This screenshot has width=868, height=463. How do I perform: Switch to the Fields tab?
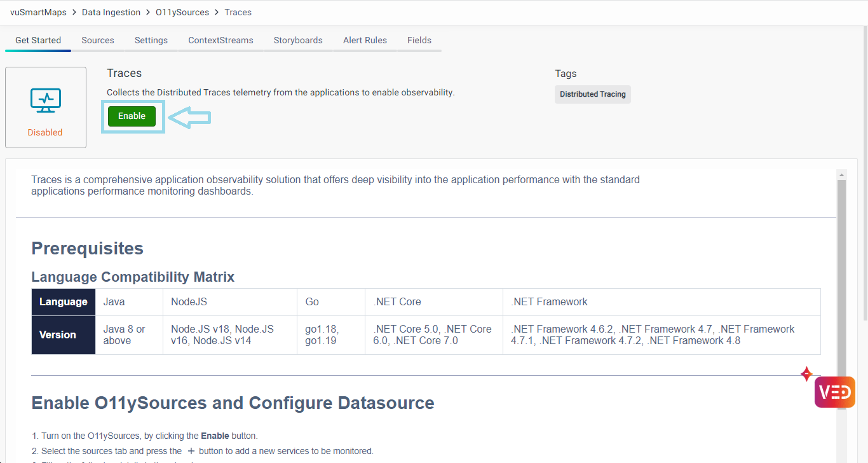(x=419, y=40)
